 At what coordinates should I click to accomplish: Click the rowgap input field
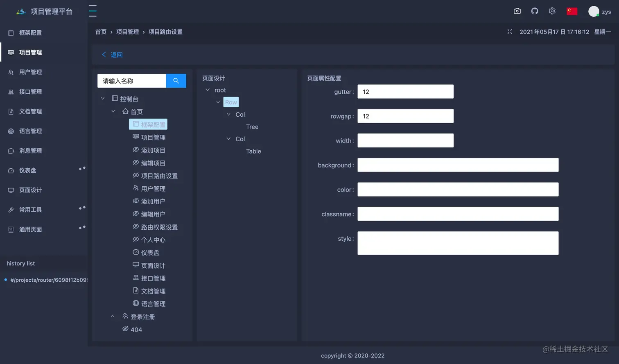(x=405, y=116)
